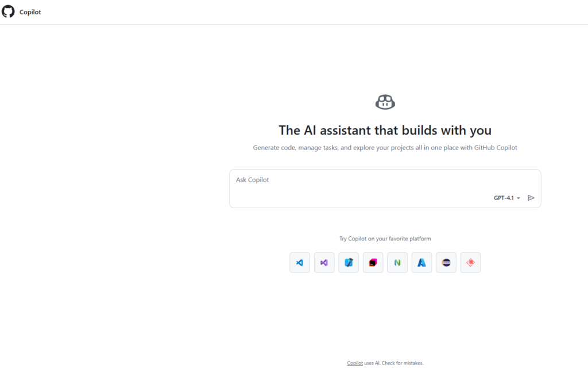Open the VS Code platform icon
588x368 pixels.
pos(300,262)
